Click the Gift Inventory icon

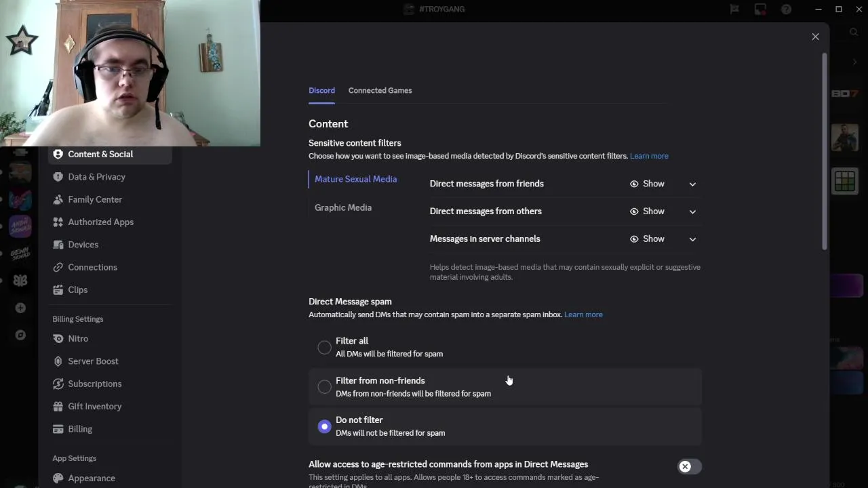click(58, 406)
